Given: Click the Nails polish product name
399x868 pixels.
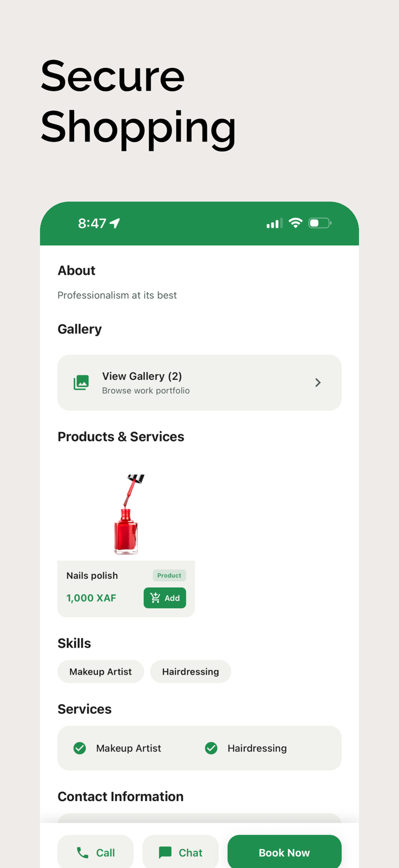Looking at the screenshot, I should click(92, 575).
